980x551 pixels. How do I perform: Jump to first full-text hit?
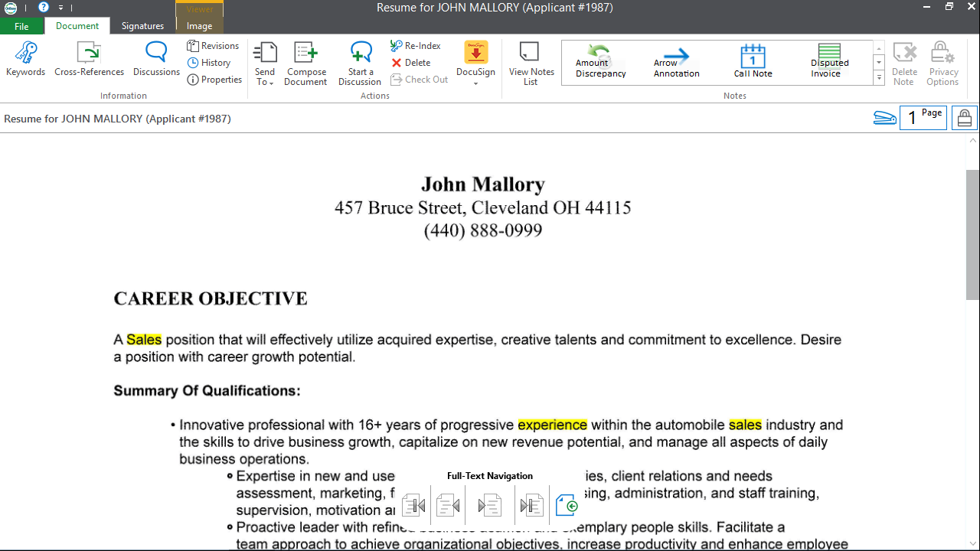413,505
